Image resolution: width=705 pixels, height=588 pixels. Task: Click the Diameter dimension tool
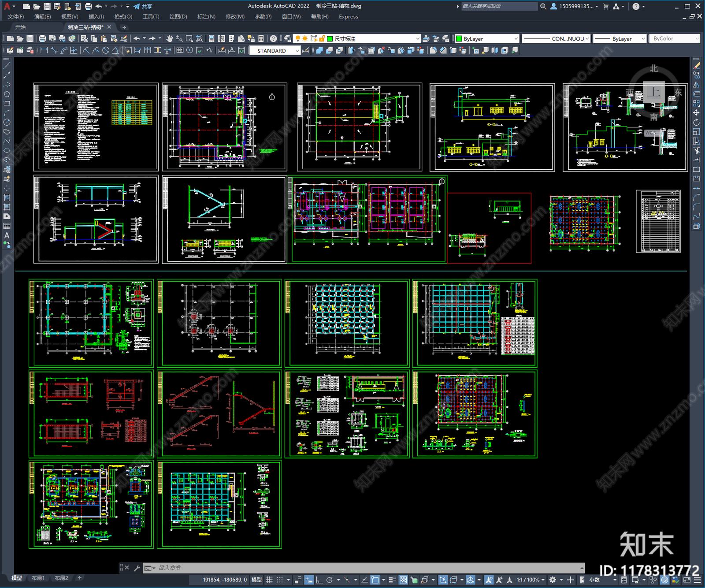[x=106, y=50]
